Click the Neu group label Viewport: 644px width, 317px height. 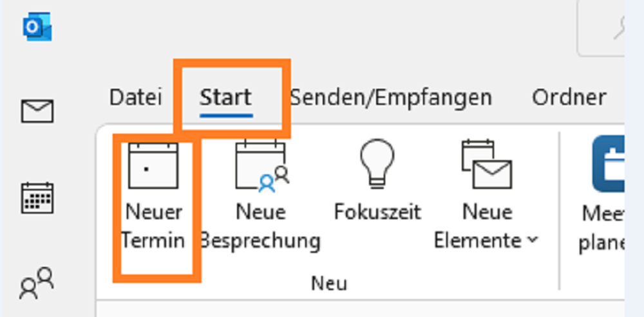point(329,284)
